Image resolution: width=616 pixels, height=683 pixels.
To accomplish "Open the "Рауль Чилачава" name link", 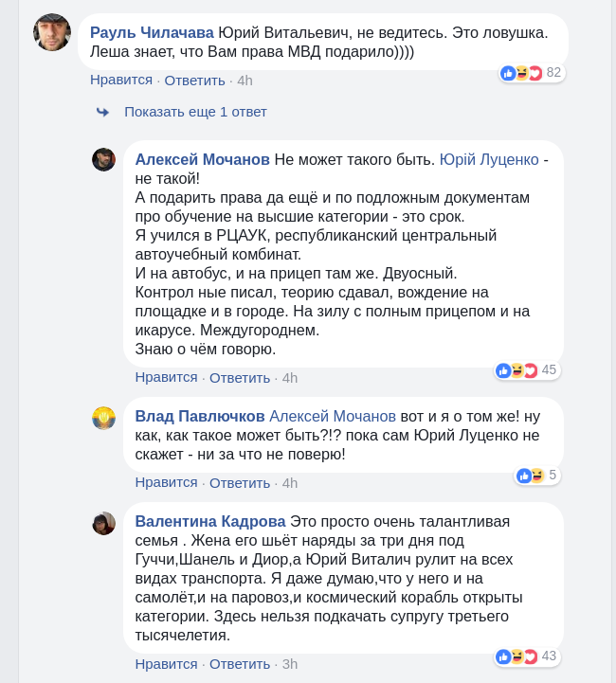I will (152, 32).
